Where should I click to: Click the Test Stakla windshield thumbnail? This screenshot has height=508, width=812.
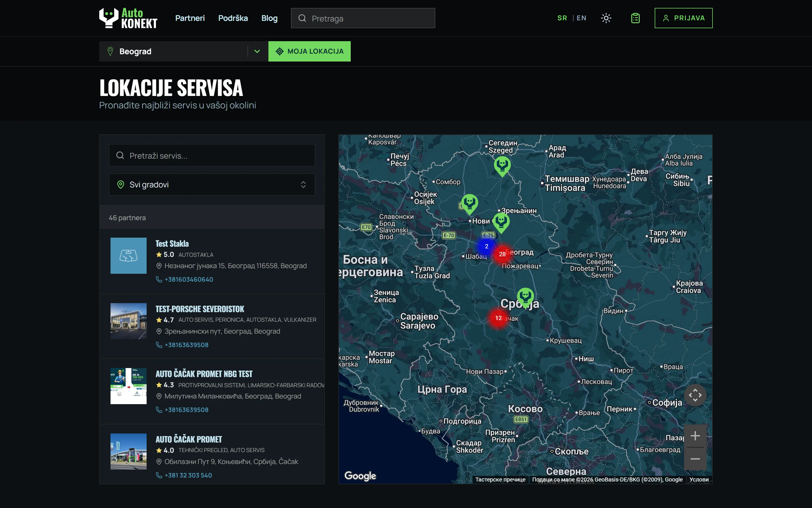click(129, 256)
